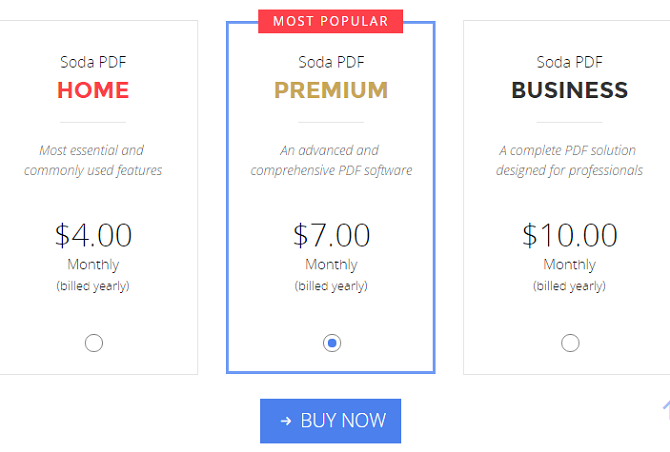The image size is (670, 452).
Task: Click 'Soda PDF' label above HOME
Action: (93, 62)
